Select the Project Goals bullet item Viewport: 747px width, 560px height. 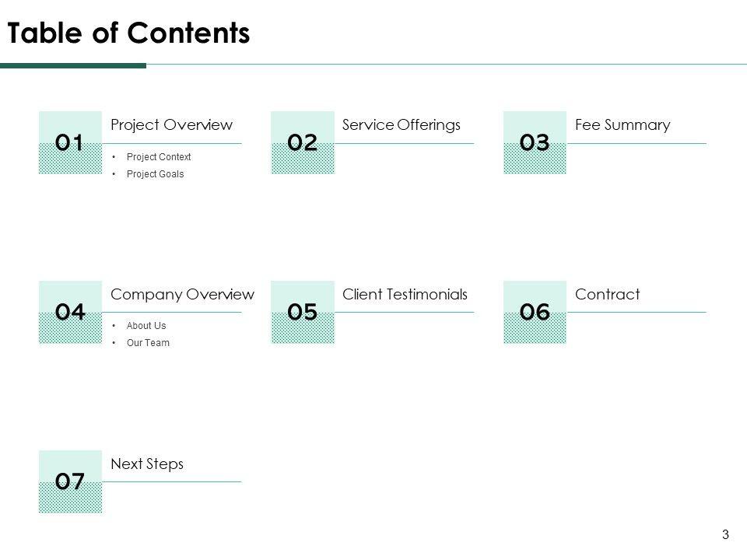click(x=155, y=174)
